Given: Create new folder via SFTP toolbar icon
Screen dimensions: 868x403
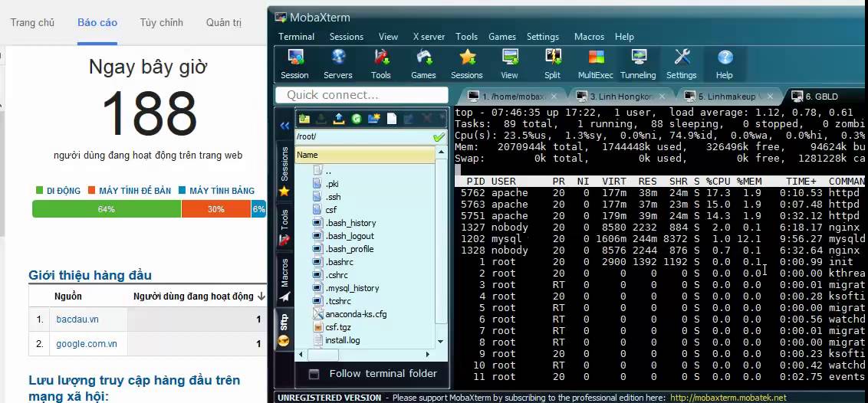Looking at the screenshot, I should [x=374, y=118].
